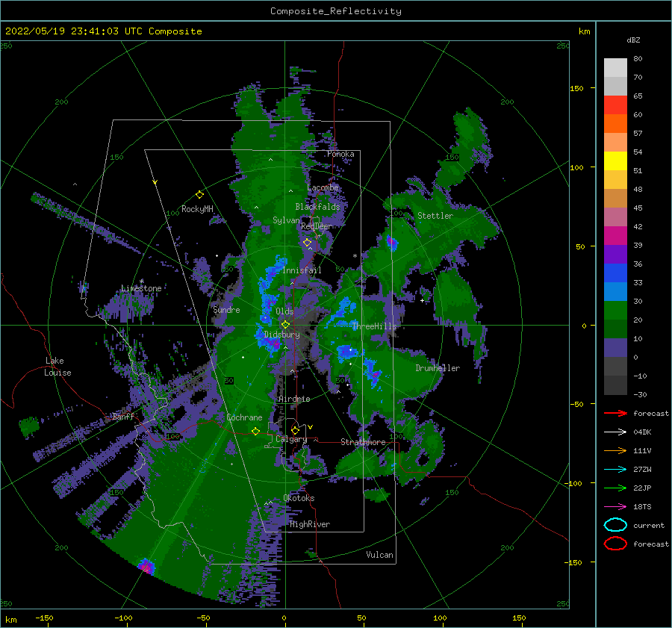672x628 pixels.
Task: Click the magenta 18TS arrow in legend
Action: (615, 507)
